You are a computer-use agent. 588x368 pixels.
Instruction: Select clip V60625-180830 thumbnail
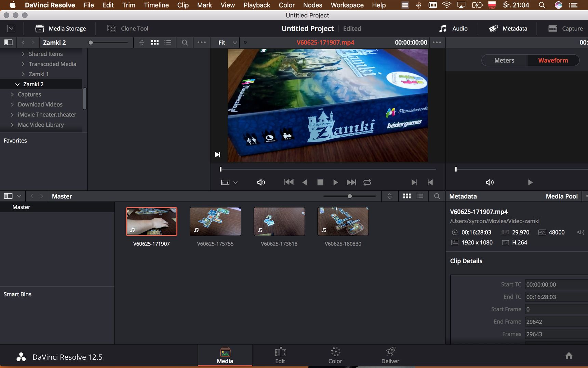[343, 221]
